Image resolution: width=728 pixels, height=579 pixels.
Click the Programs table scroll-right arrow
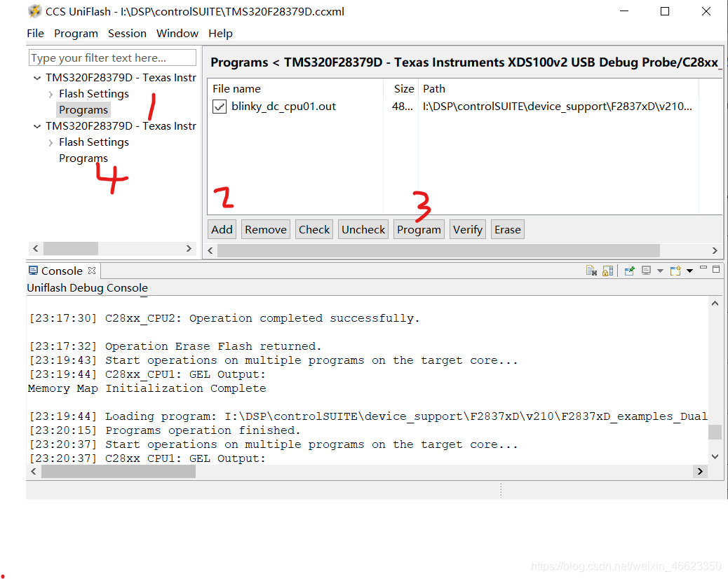coord(715,250)
